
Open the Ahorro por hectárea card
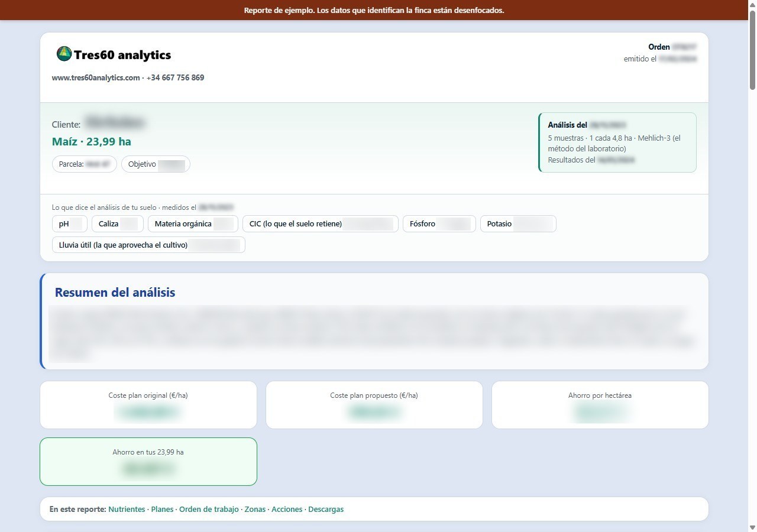[600, 405]
